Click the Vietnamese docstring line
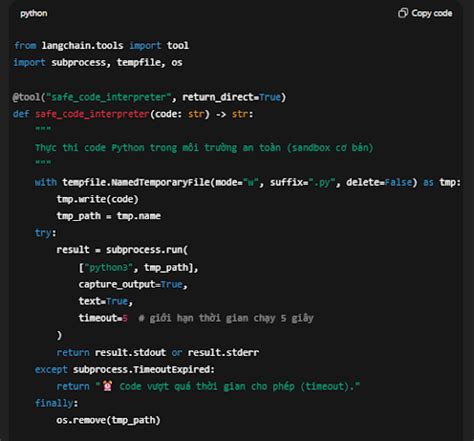 tap(204, 147)
